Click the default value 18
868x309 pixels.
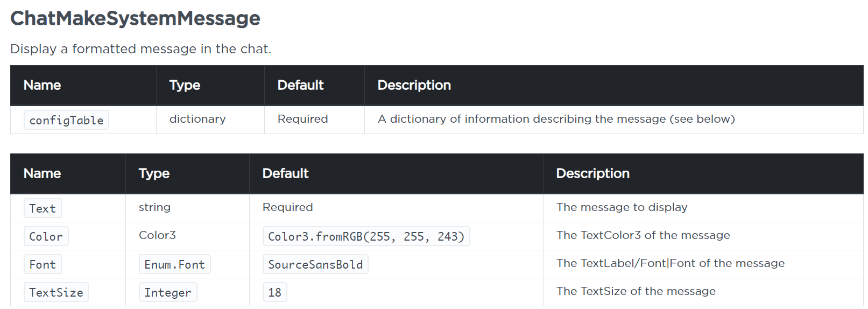coord(274,292)
